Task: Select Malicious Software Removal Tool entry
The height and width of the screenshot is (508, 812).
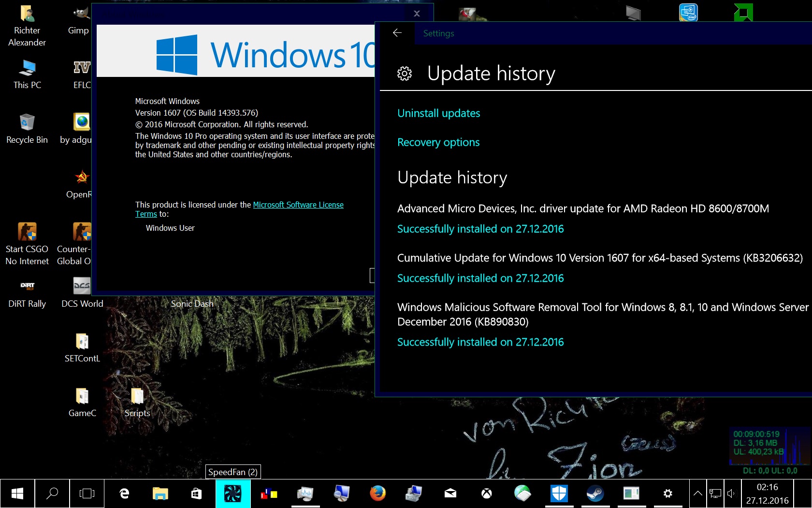Action: click(x=603, y=314)
